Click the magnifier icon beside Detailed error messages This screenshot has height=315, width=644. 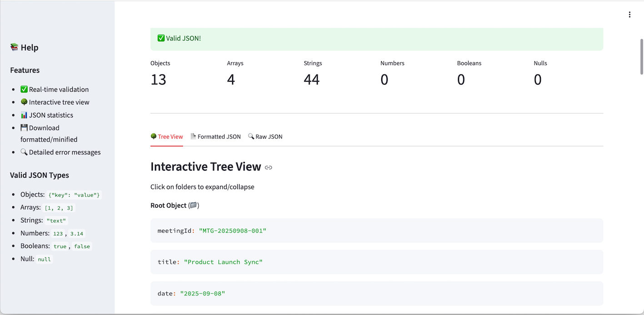coord(24,152)
